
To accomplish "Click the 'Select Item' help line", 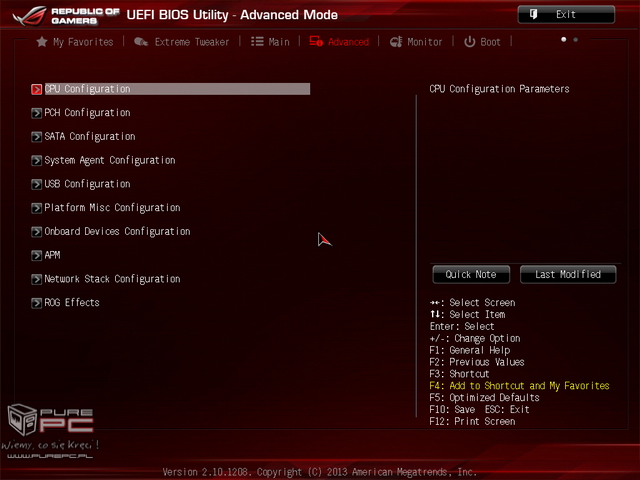I will coord(467,314).
